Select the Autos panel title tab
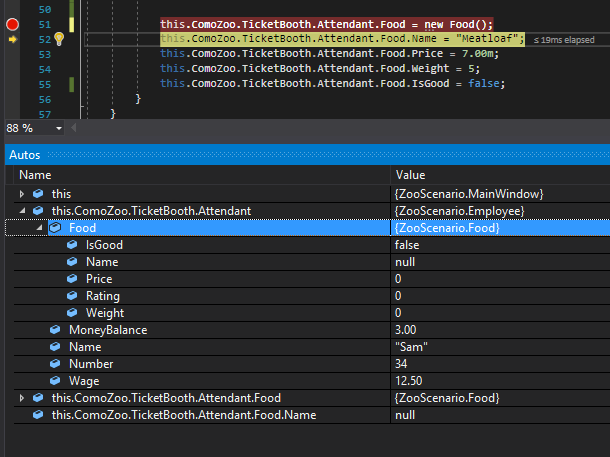This screenshot has height=457, width=610. (x=24, y=155)
